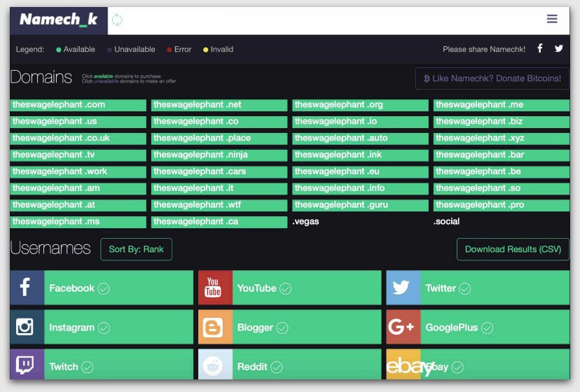
Task: Share Namechk via header Twitter icon
Action: [x=558, y=49]
